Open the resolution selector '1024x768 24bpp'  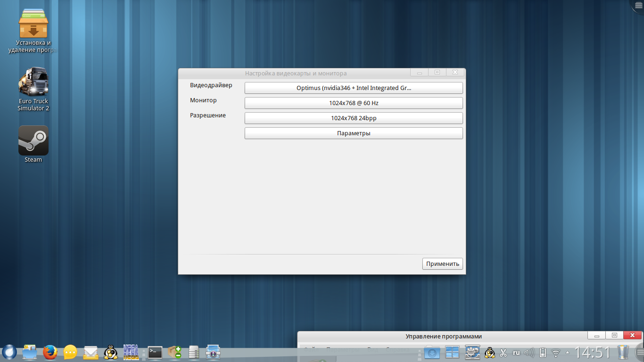(x=354, y=118)
